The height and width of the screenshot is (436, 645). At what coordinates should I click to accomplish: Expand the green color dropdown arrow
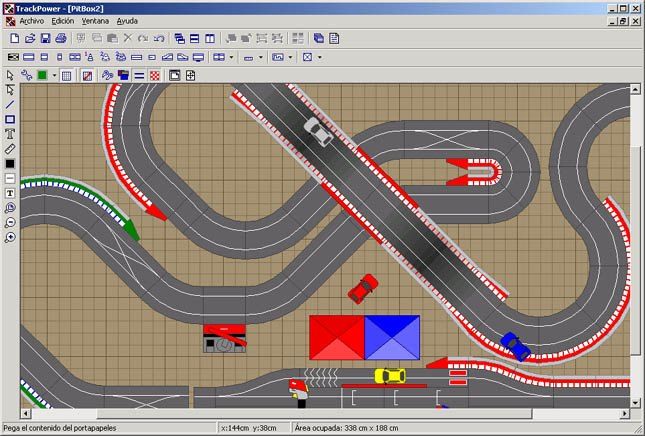(54, 76)
